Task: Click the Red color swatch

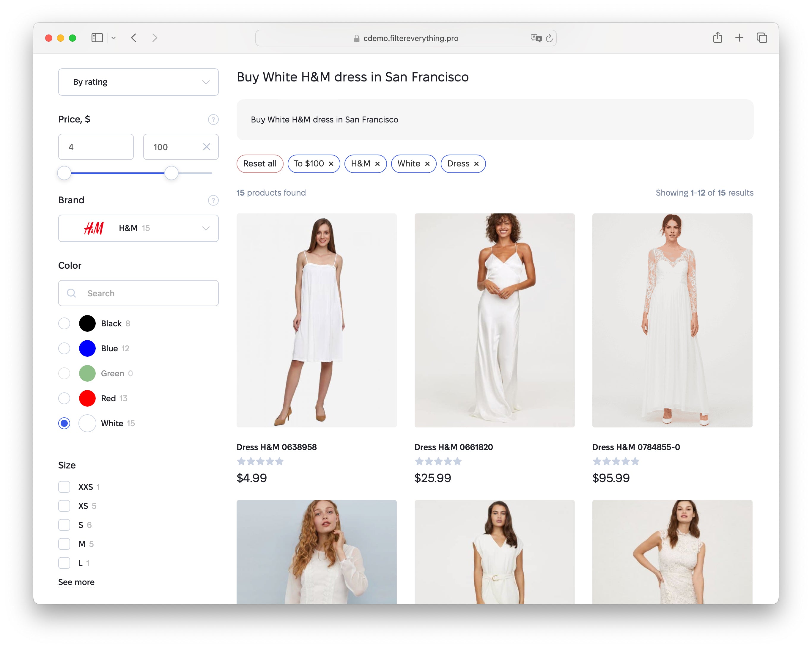Action: (87, 398)
